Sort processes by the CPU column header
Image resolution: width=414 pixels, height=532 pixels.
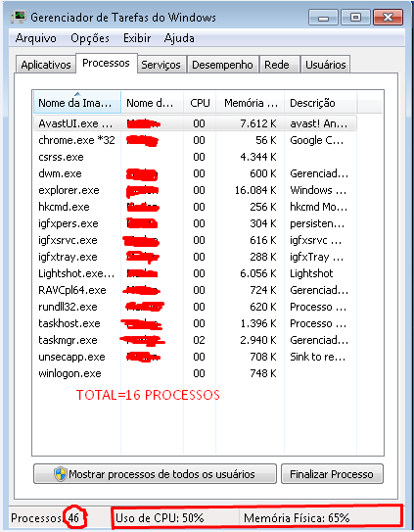200,102
